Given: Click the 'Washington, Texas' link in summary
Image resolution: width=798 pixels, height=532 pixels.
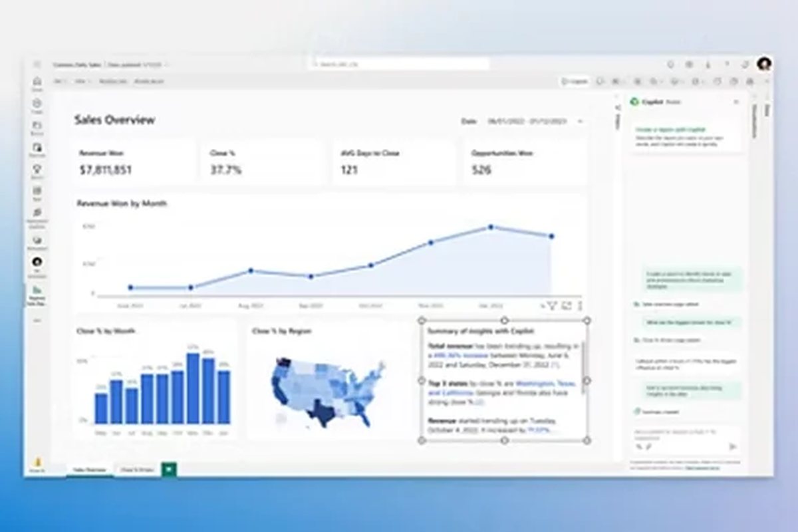Looking at the screenshot, I should pyautogui.click(x=547, y=384).
